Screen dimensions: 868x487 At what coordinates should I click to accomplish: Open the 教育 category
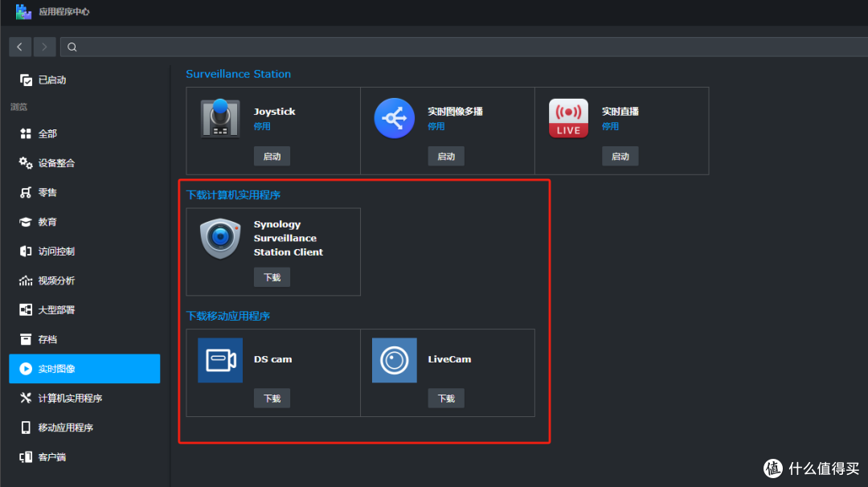point(84,221)
